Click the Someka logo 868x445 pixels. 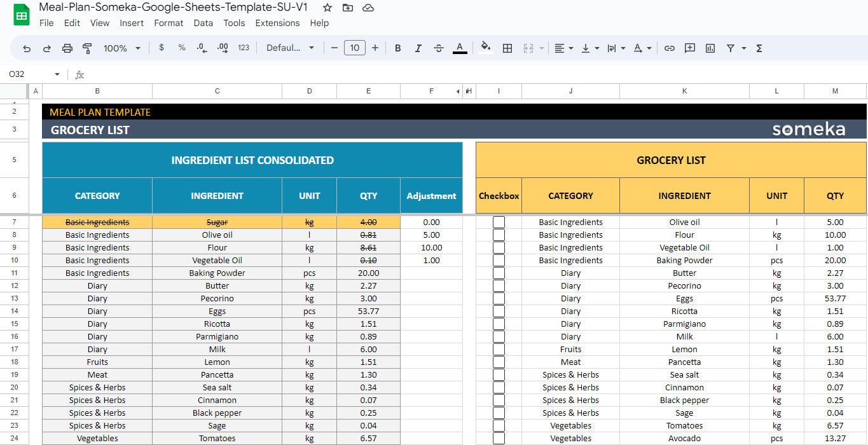(x=809, y=130)
